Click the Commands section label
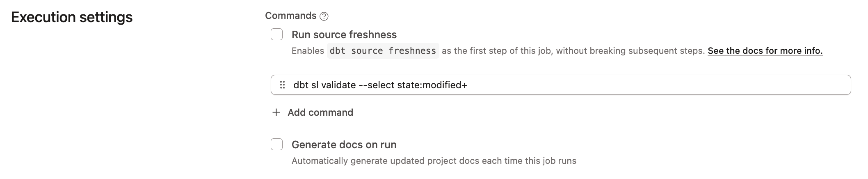This screenshot has height=179, width=868. (x=290, y=16)
